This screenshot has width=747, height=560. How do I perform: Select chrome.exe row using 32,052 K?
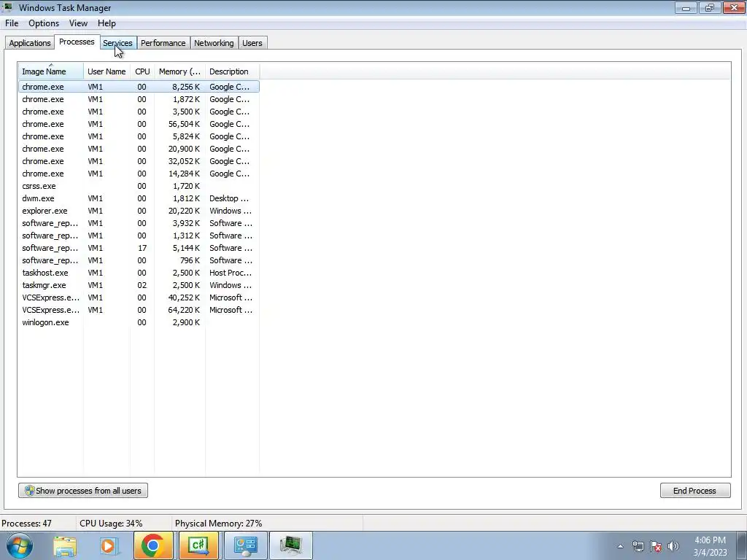pos(139,161)
